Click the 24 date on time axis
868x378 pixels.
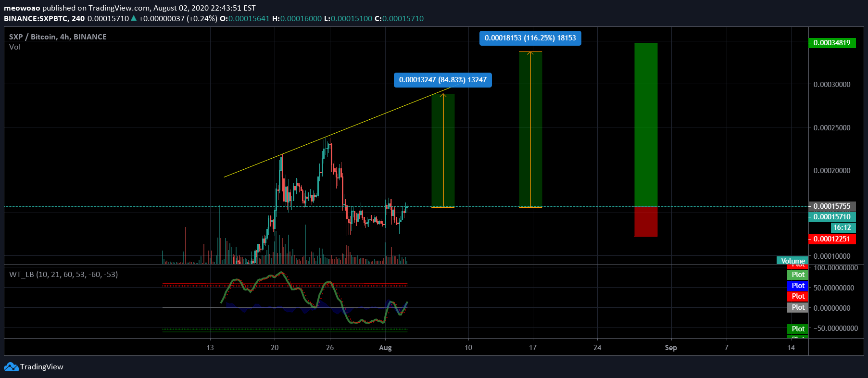click(597, 348)
